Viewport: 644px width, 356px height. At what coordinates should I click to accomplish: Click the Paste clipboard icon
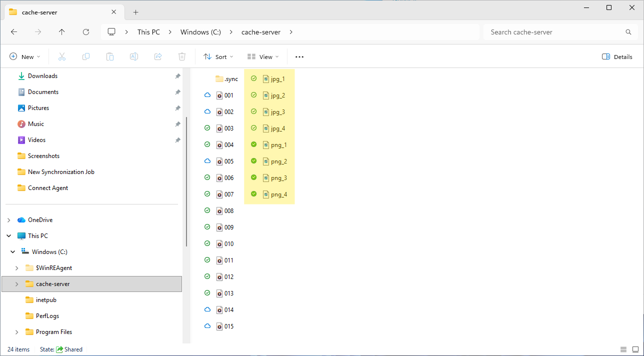coord(110,57)
